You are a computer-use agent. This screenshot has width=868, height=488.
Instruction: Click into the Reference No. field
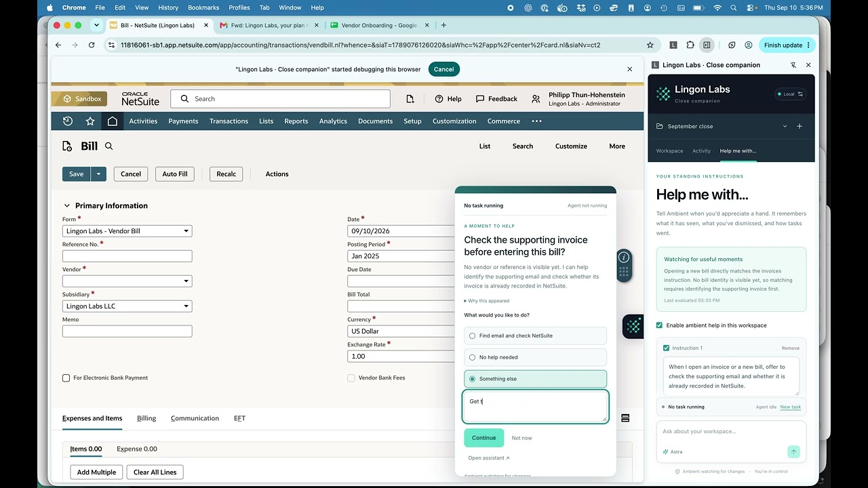click(127, 256)
